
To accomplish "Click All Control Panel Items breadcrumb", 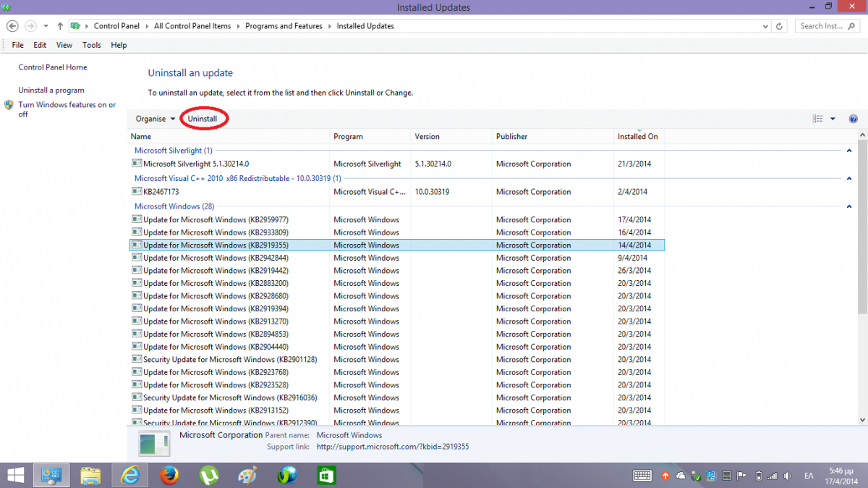I will point(192,26).
